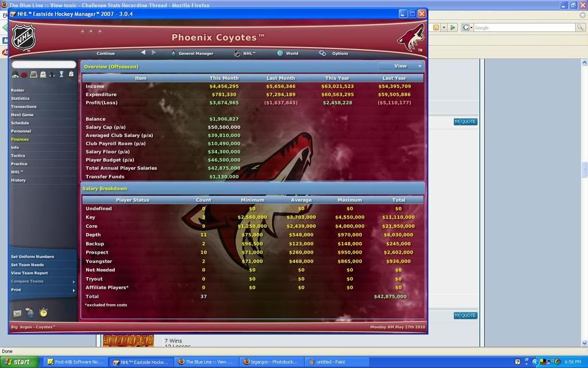Click the Coyotes team logo in header
Viewport: 588px width, 368px height.
tap(411, 37)
